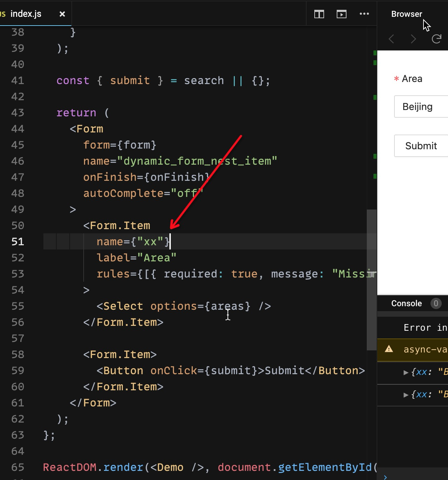
Task: Click the Error in message in the console
Action: click(424, 327)
